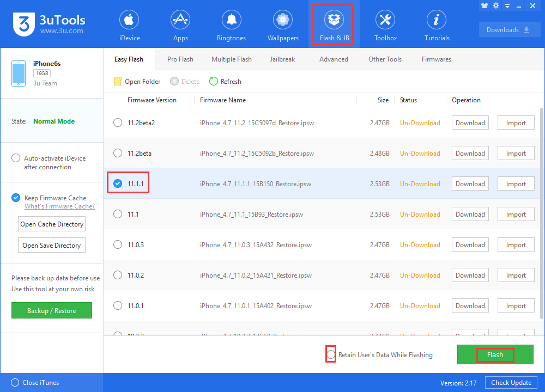Download the 11.1.1 firmware
This screenshot has height=392, width=545.
tap(470, 183)
